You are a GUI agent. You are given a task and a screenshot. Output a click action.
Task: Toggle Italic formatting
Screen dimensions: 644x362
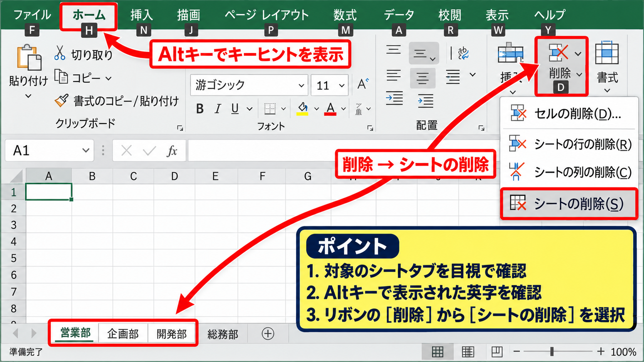(x=218, y=109)
